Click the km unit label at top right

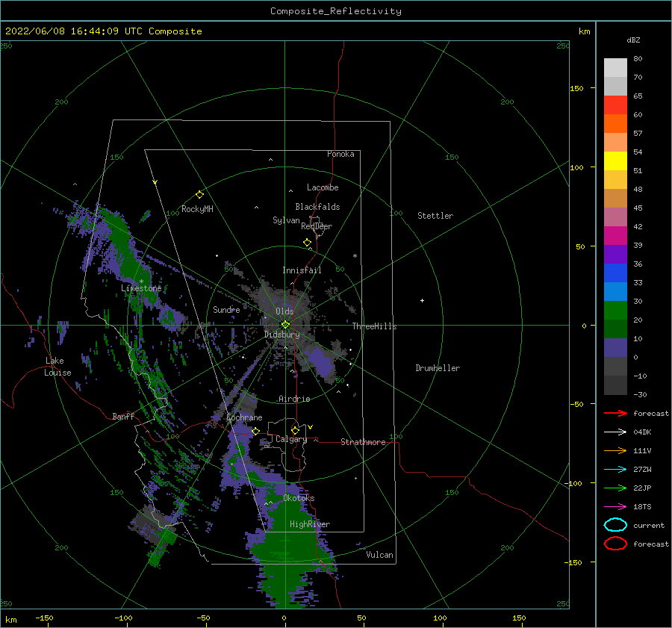[x=585, y=31]
